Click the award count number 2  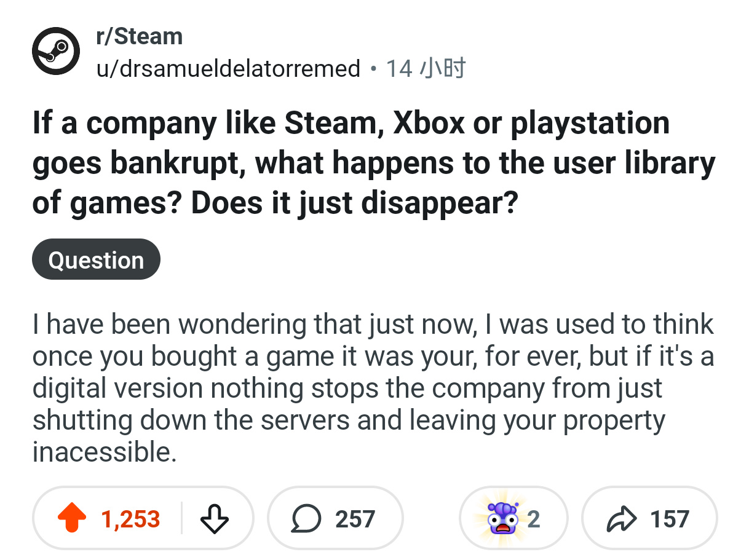533,519
